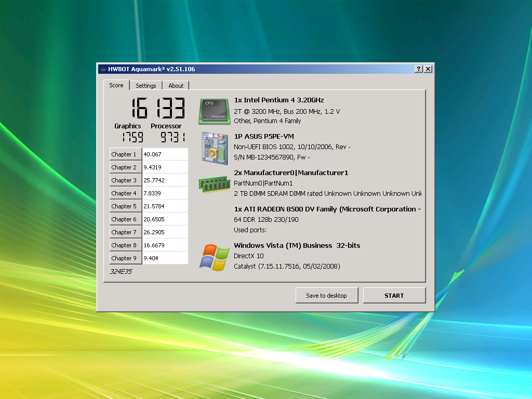This screenshot has width=532, height=399.
Task: Click the Chapter 1 button
Action: tap(125, 154)
